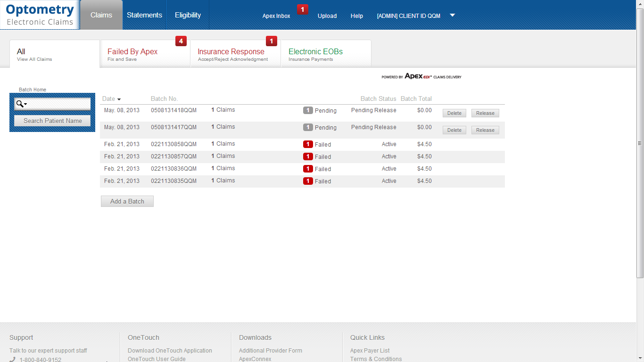Open the Claims tab in the top bar
This screenshot has height=362, width=644.
click(x=101, y=15)
